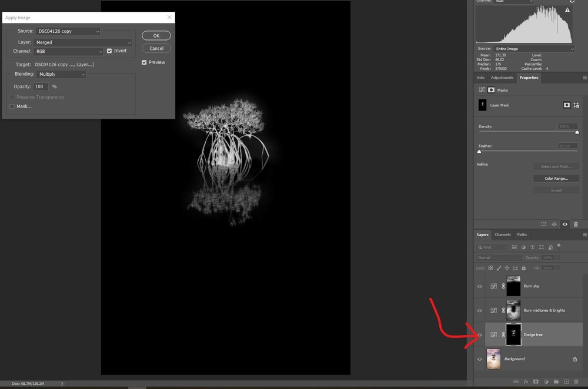This screenshot has height=389, width=588.
Task: Click lock transparent pixels icon
Action: pyautogui.click(x=490, y=268)
